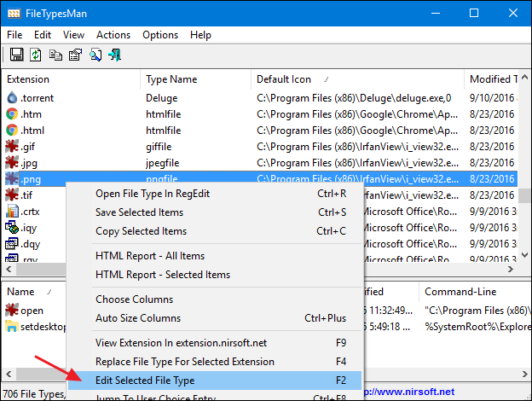Open the Actions menu
The height and width of the screenshot is (401, 532).
pos(113,35)
